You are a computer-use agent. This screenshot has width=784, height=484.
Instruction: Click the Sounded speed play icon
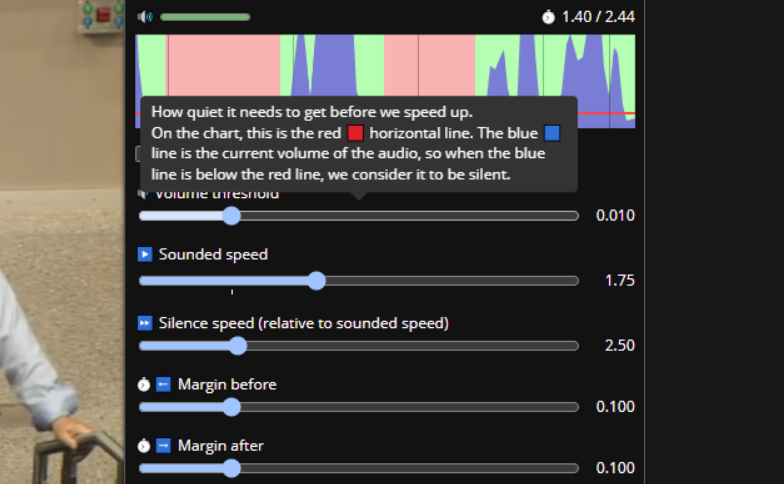(145, 254)
